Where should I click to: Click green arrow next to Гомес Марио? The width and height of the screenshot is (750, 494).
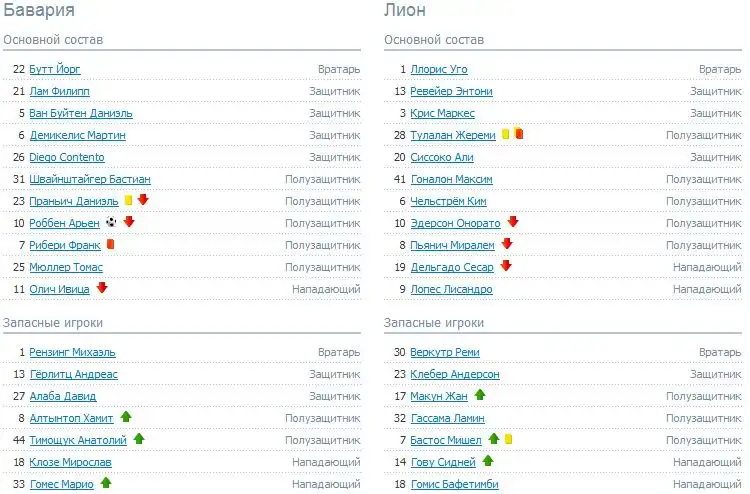(x=106, y=483)
